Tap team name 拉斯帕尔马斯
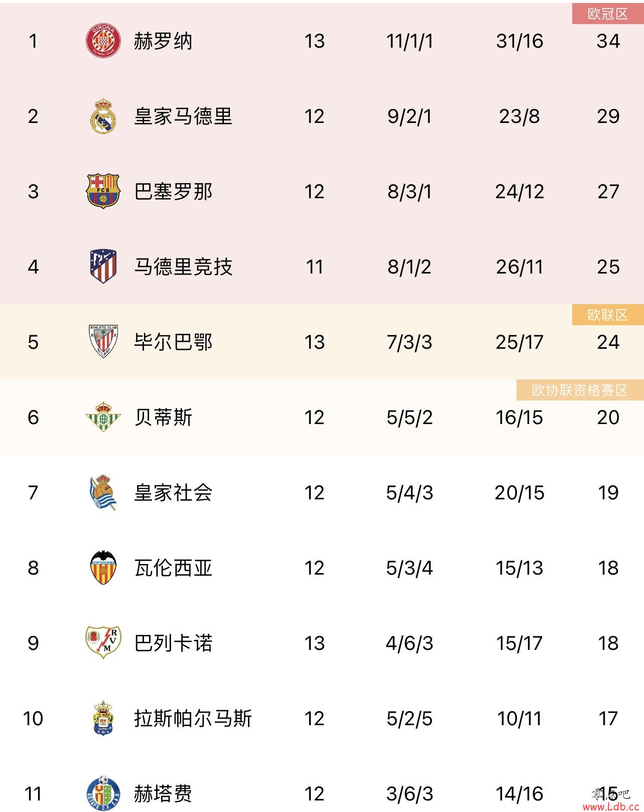The image size is (644, 812). pos(193,719)
